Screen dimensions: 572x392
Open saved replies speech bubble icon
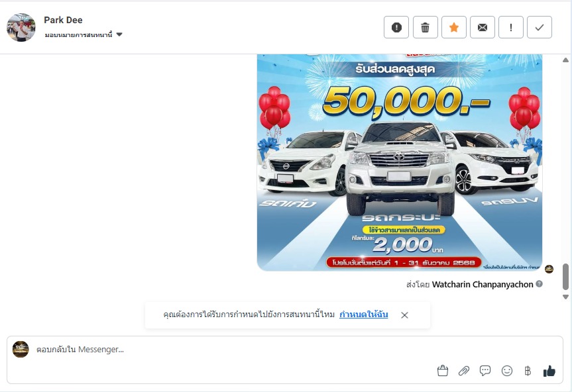tap(485, 371)
